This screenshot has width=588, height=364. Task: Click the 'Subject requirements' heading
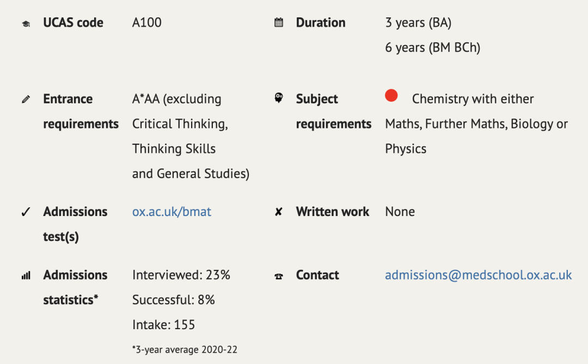[x=334, y=112]
